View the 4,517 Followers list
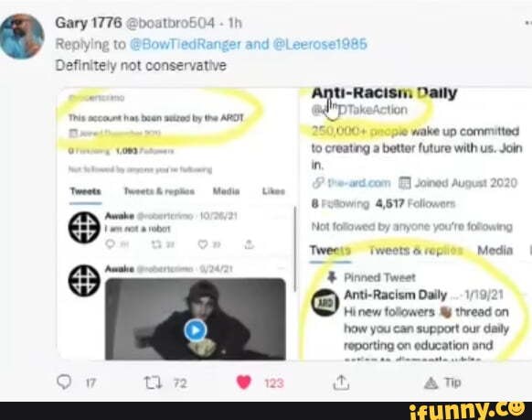Viewport: 532px width, 420px height. (415, 204)
